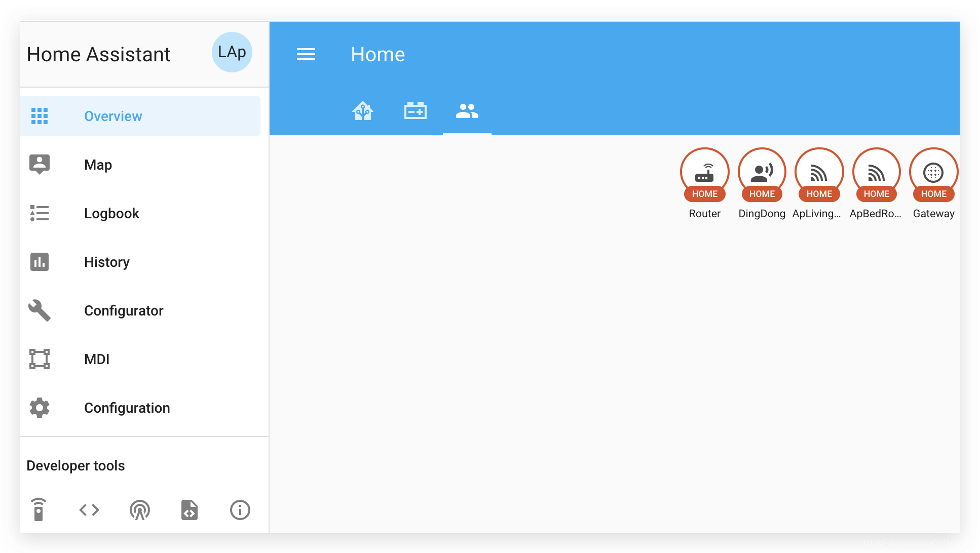Open States developer tool code brackets icon

point(89,509)
